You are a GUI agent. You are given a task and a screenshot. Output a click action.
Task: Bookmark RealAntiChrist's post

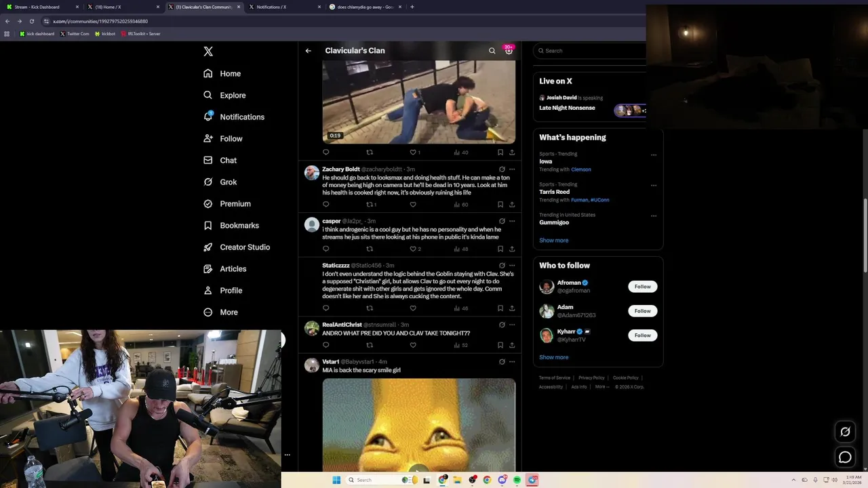click(x=500, y=345)
